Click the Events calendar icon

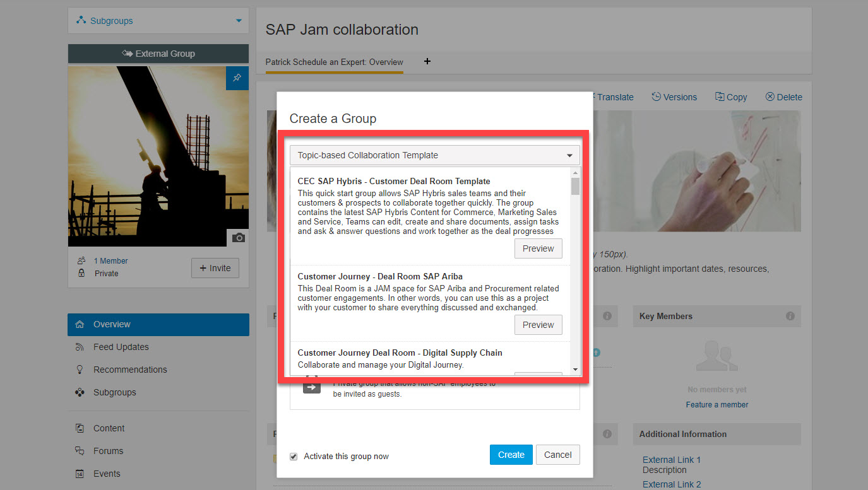80,474
